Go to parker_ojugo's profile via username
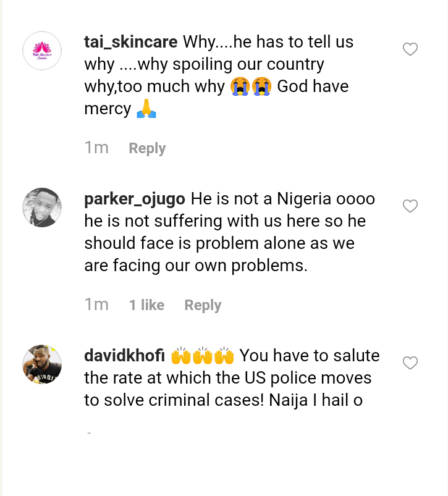This screenshot has width=448, height=496. tap(135, 199)
